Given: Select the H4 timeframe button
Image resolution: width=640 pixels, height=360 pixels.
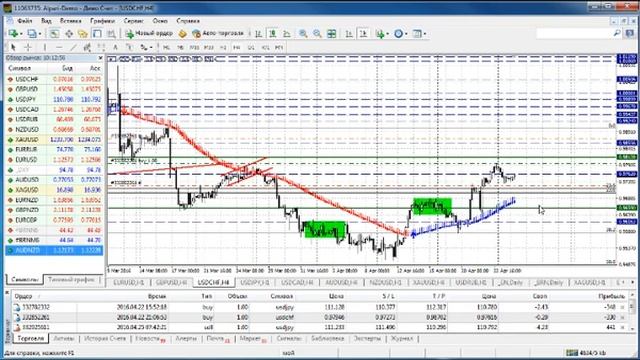Looking at the screenshot, I should tap(237, 47).
